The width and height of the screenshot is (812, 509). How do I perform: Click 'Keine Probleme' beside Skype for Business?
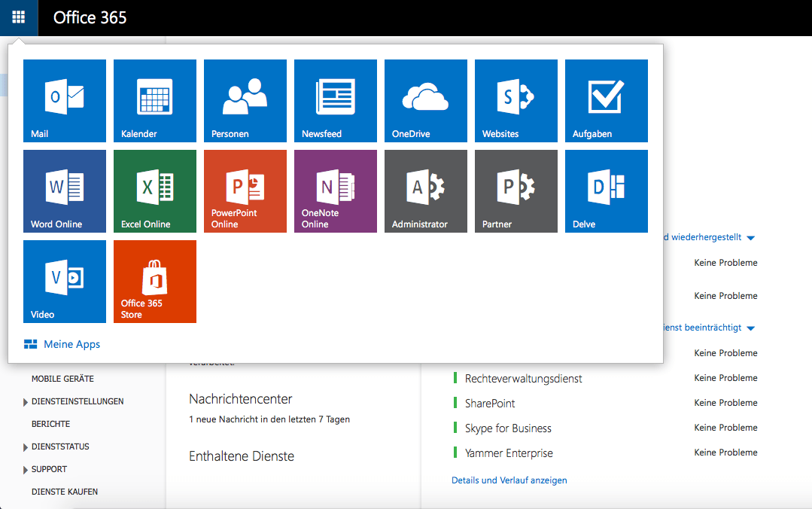tap(725, 428)
